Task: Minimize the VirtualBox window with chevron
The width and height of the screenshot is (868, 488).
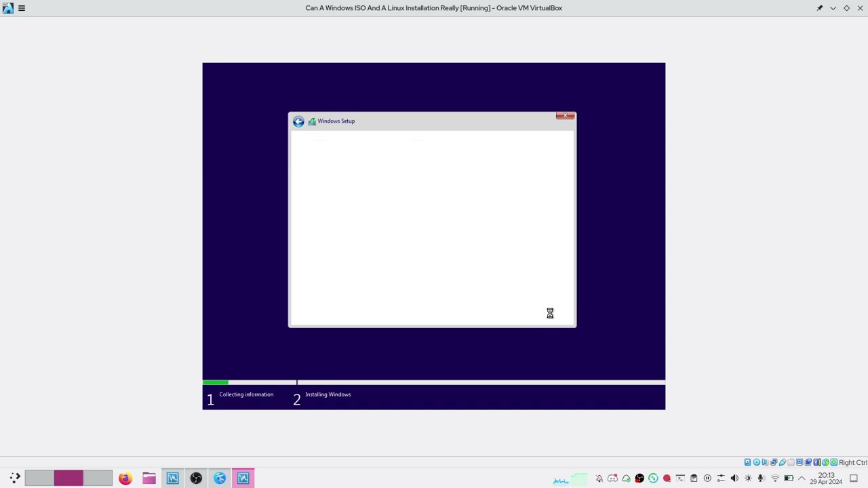Action: [833, 8]
